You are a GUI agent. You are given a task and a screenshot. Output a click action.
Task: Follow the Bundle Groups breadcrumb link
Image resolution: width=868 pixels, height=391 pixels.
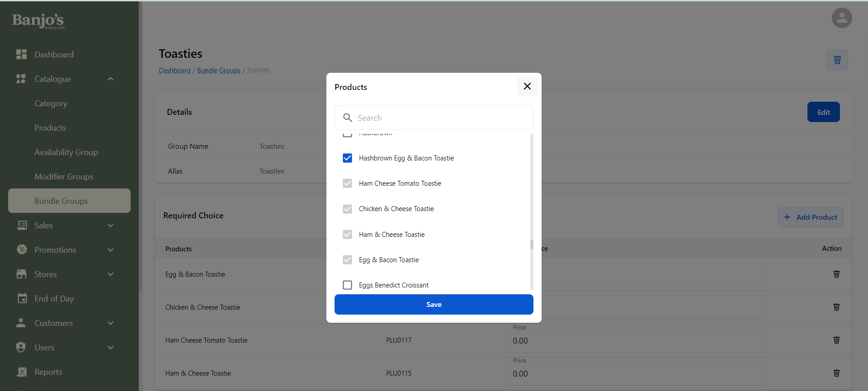tap(218, 71)
